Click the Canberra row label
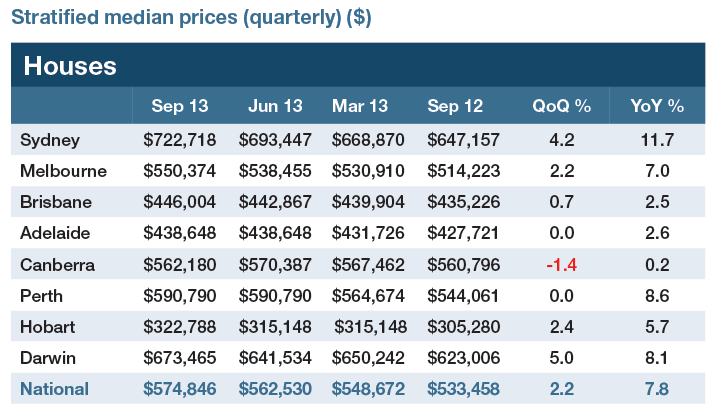The image size is (710, 412). click(58, 265)
